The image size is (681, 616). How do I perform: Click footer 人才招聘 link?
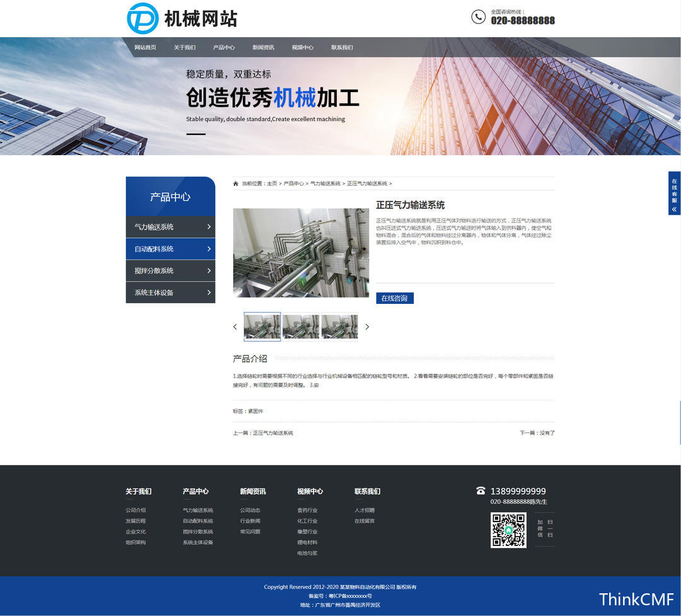(364, 510)
